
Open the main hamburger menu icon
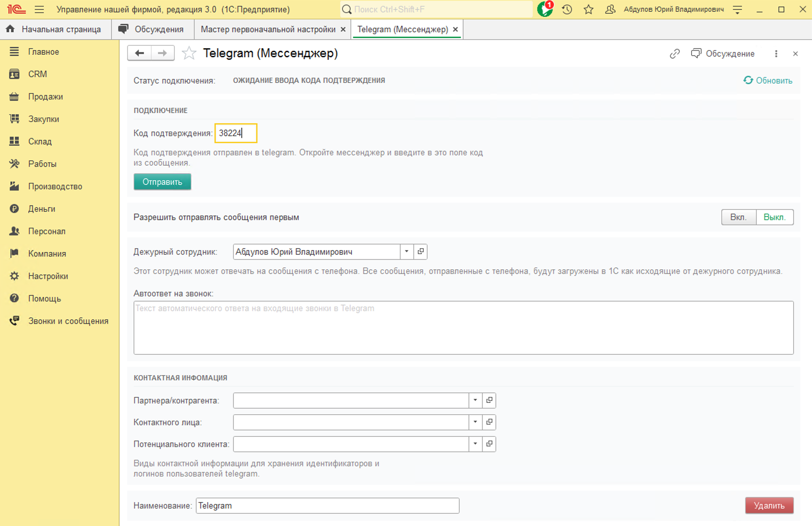click(x=39, y=9)
